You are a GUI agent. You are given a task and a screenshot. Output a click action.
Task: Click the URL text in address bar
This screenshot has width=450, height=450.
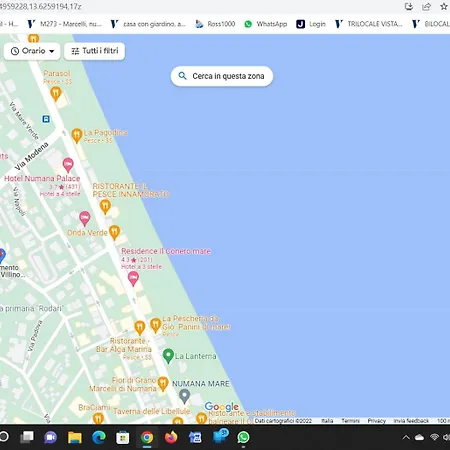(x=41, y=6)
